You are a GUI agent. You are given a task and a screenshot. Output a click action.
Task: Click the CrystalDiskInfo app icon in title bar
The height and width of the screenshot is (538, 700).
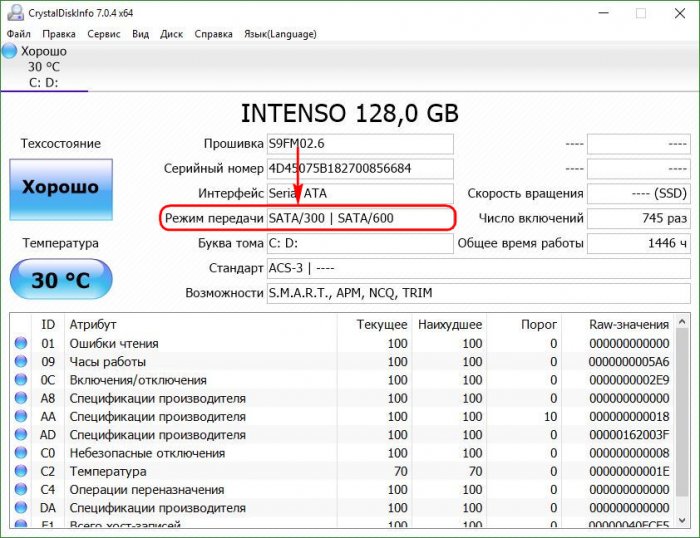tap(15, 13)
